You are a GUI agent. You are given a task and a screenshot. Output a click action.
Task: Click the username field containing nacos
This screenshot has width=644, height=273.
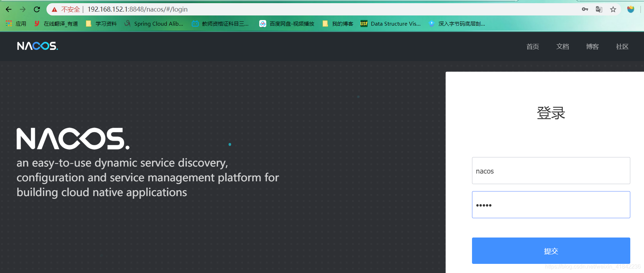click(551, 171)
